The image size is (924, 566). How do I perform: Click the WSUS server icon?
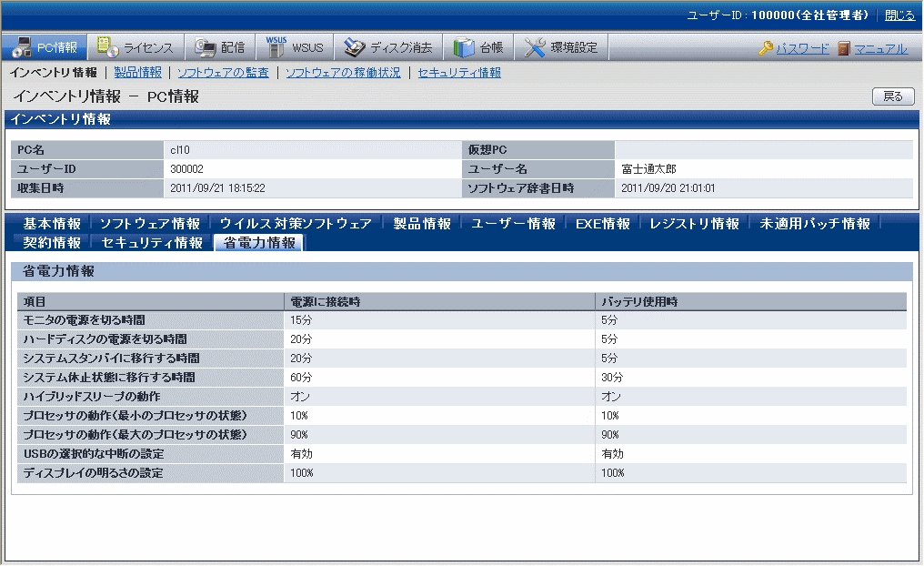276,47
